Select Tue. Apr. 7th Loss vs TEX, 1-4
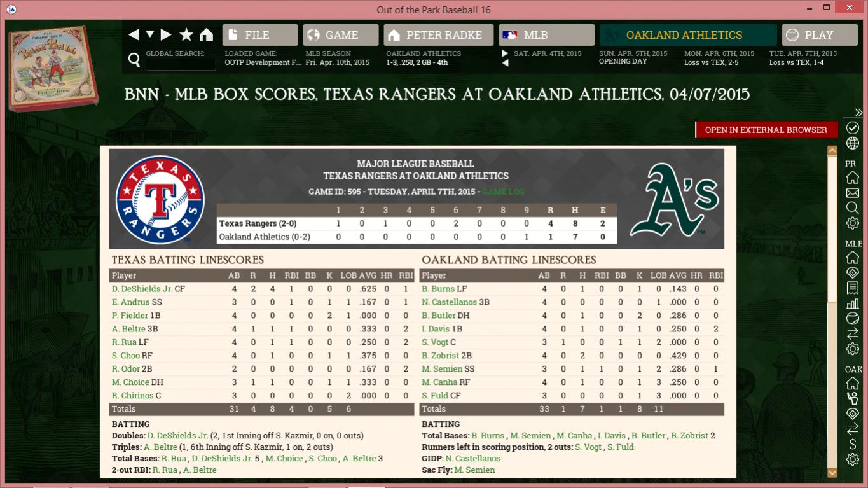 click(803, 58)
